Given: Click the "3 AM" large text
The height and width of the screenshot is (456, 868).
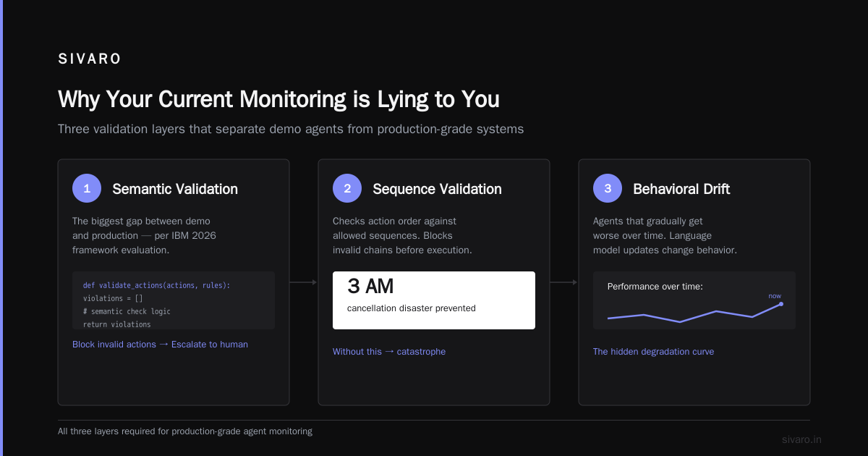Looking at the screenshot, I should click(370, 287).
